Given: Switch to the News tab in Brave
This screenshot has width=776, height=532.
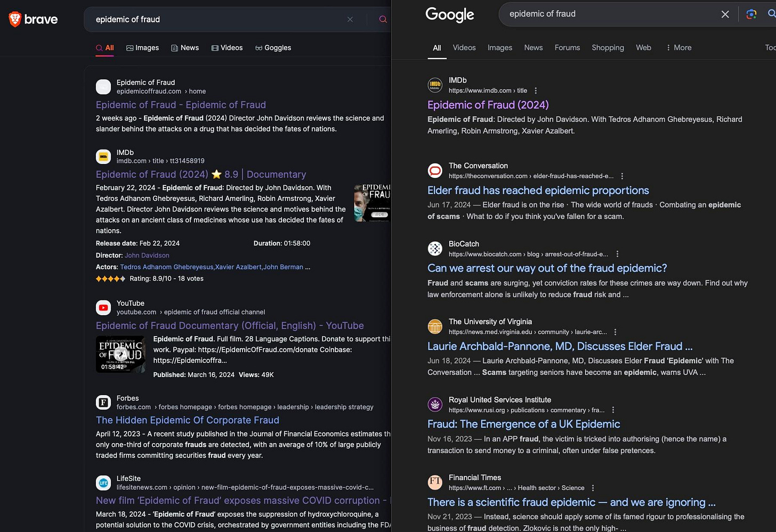Looking at the screenshot, I should click(185, 48).
